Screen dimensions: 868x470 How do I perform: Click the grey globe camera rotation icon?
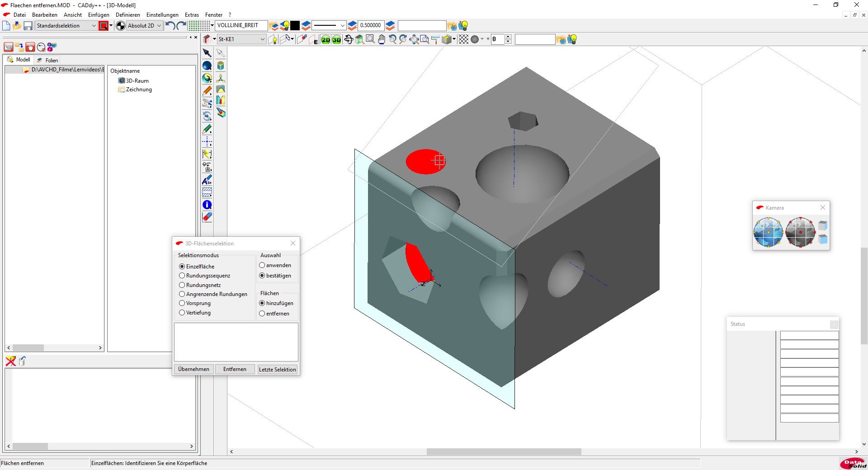coord(800,232)
